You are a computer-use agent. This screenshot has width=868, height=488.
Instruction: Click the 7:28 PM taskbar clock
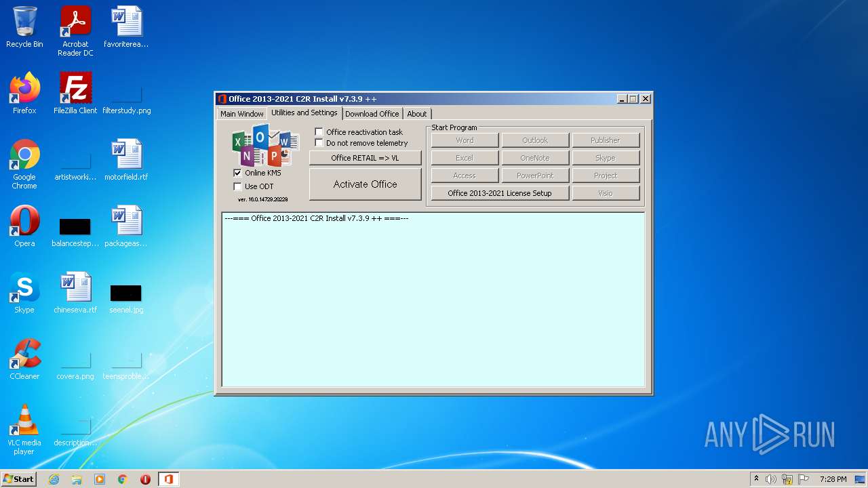tap(833, 479)
